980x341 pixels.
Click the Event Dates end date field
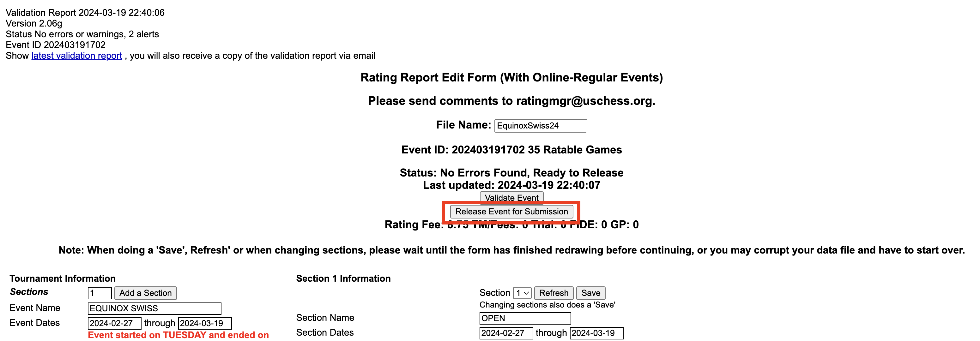[205, 324]
